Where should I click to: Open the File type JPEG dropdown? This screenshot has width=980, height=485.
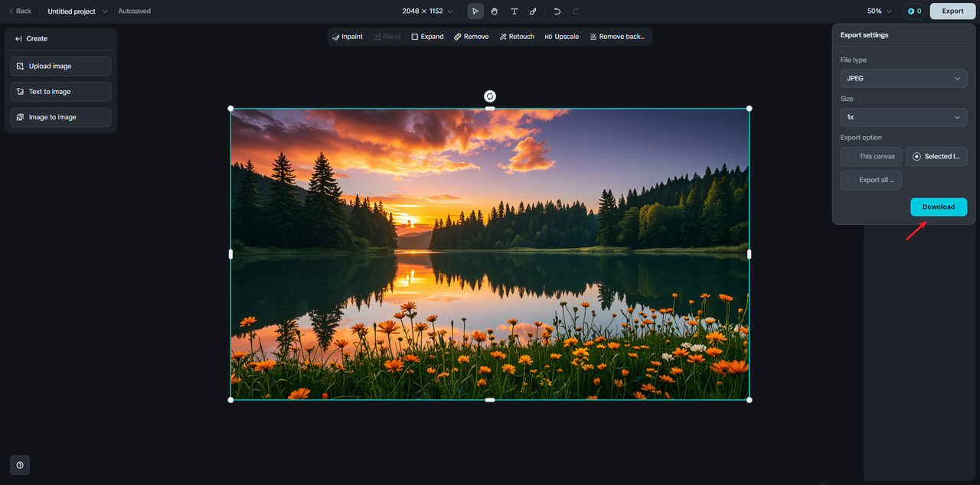pyautogui.click(x=903, y=78)
